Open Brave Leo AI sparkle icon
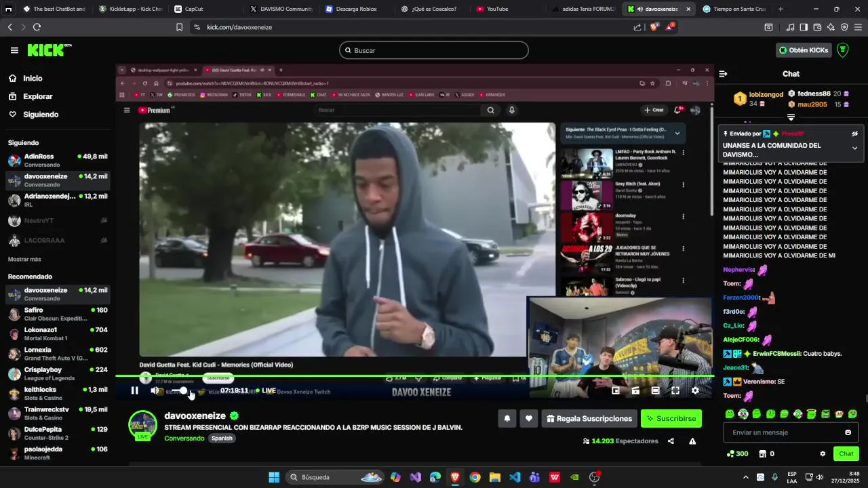Image resolution: width=868 pixels, height=488 pixels. (831, 27)
